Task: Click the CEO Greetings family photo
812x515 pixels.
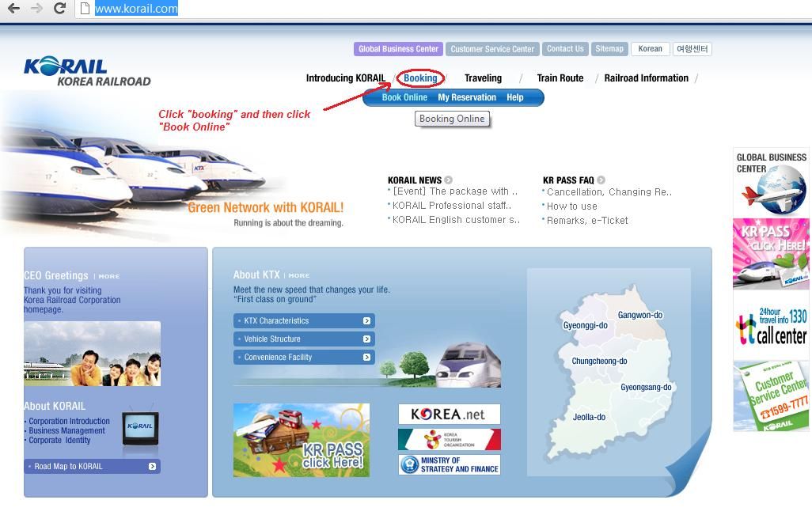Action: tap(92, 354)
